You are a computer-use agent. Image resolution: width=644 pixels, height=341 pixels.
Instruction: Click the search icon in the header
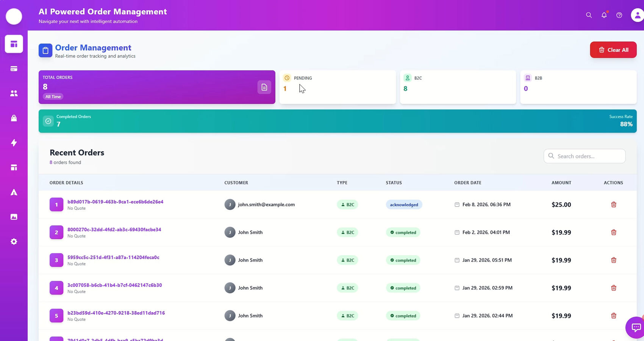pyautogui.click(x=589, y=15)
